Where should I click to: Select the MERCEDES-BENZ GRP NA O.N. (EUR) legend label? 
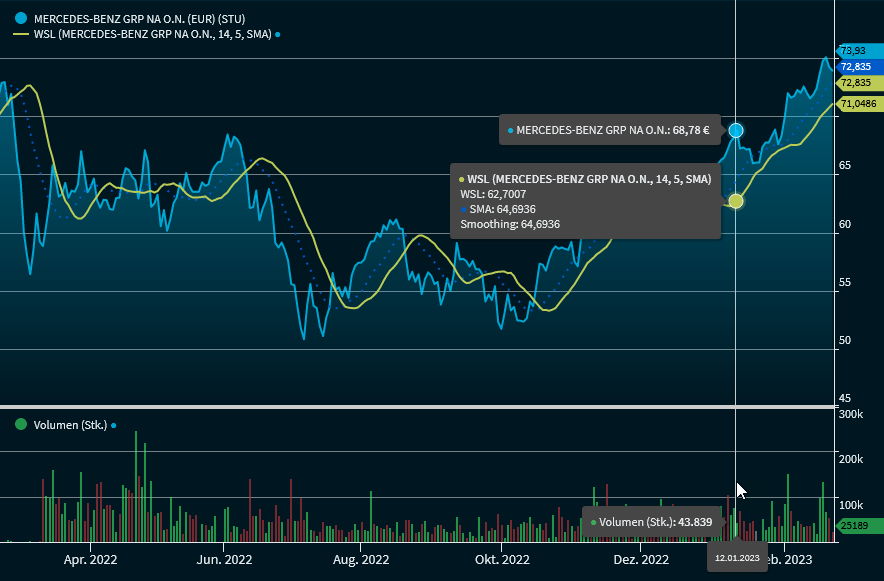click(139, 18)
